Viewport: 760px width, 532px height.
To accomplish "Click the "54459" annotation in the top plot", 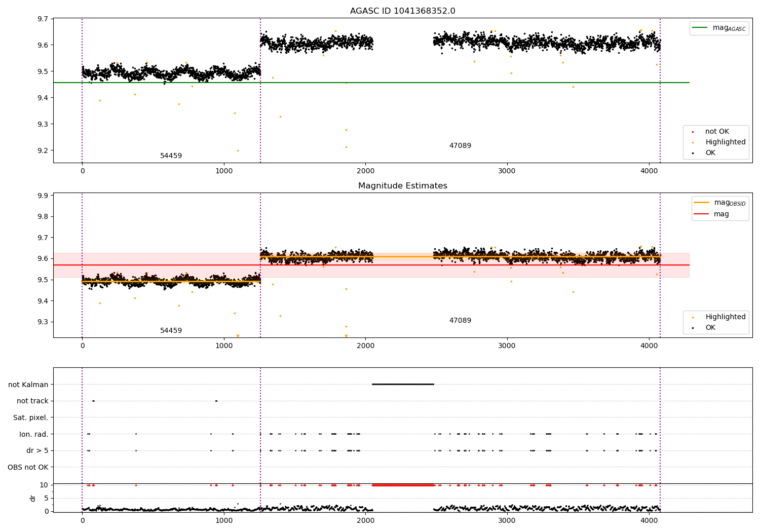I will [171, 156].
